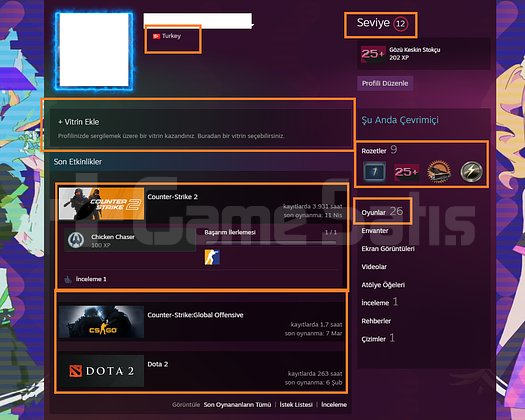Click the thumbs up icon beside İnceleme 1
This screenshot has height=420, width=525.
pyautogui.click(x=68, y=279)
